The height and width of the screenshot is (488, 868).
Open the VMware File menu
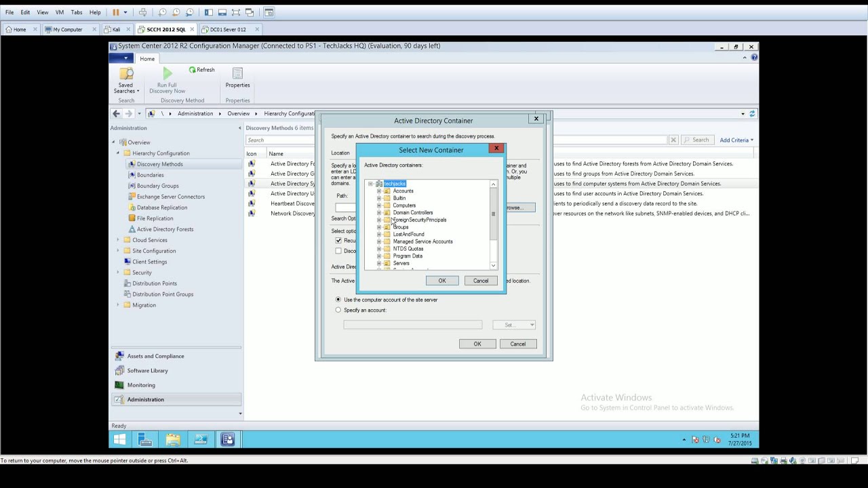pos(9,12)
